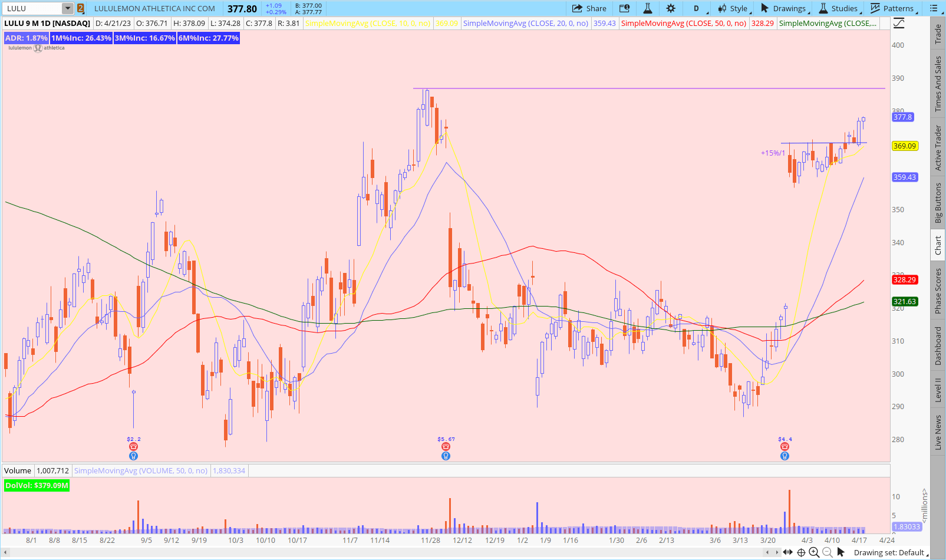The height and width of the screenshot is (560, 946).
Task: Expand the LULU symbol dropdown arrow
Action: click(x=68, y=8)
